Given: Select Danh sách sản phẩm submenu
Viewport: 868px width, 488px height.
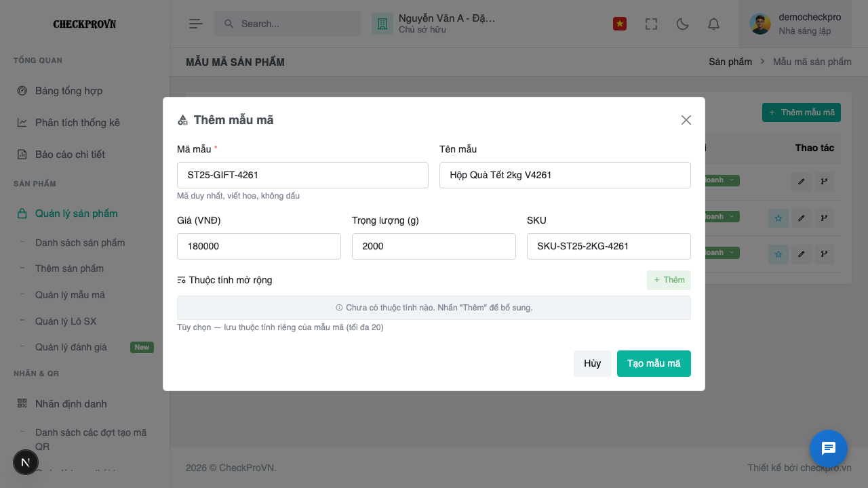Looking at the screenshot, I should (x=80, y=243).
